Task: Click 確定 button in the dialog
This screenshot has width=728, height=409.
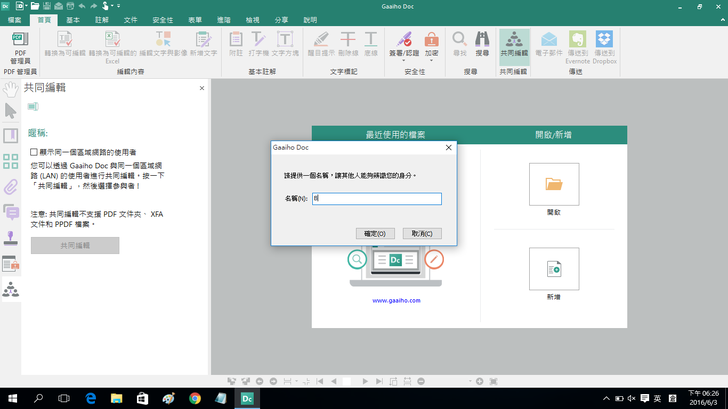Action: (375, 233)
